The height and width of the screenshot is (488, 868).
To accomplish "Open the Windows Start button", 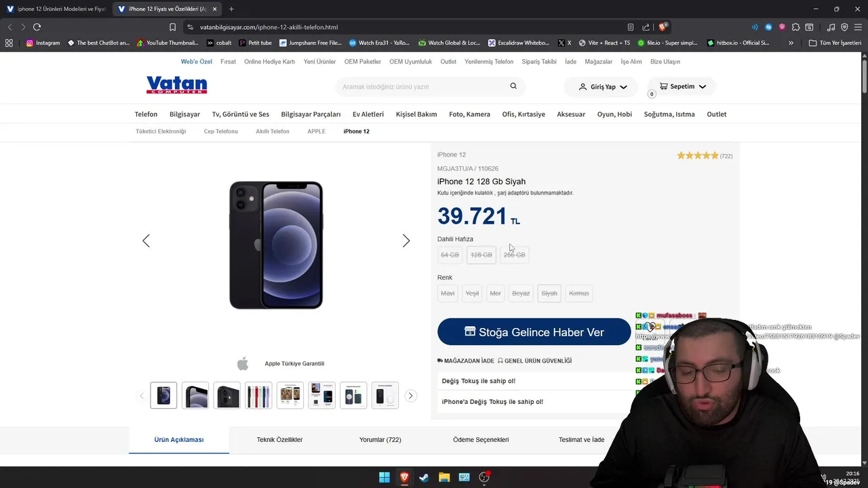I will pyautogui.click(x=384, y=477).
